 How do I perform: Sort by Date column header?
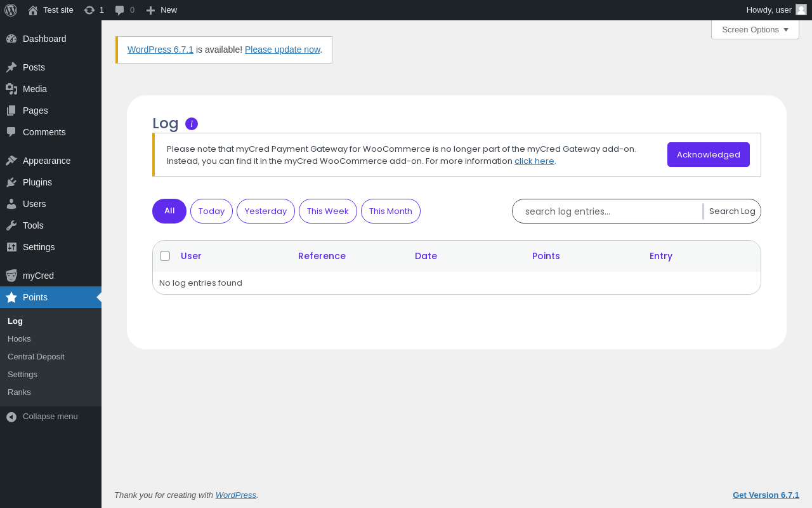(x=426, y=256)
